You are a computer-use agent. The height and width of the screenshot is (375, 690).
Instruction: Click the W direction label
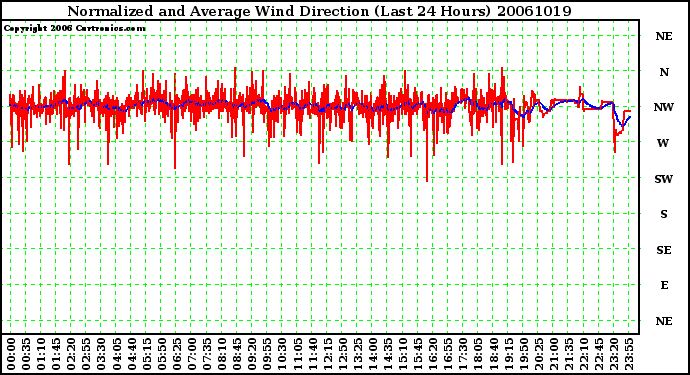click(x=663, y=143)
